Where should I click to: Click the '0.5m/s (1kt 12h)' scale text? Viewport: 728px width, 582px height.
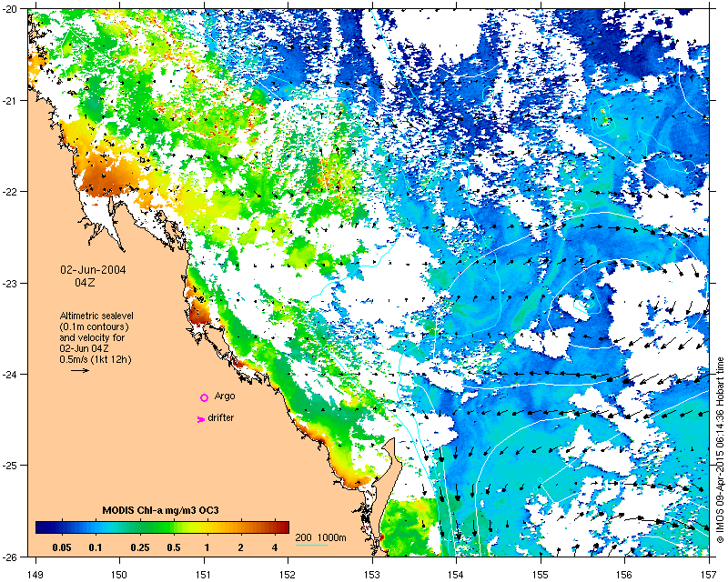96,359
